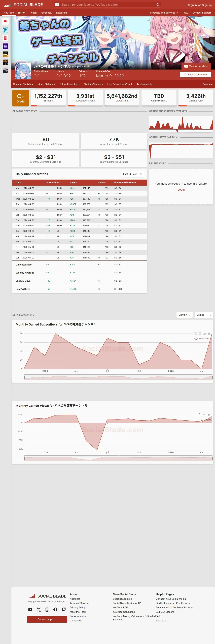Open the Achievements tab
This screenshot has height=644, width=215.
pos(144,84)
